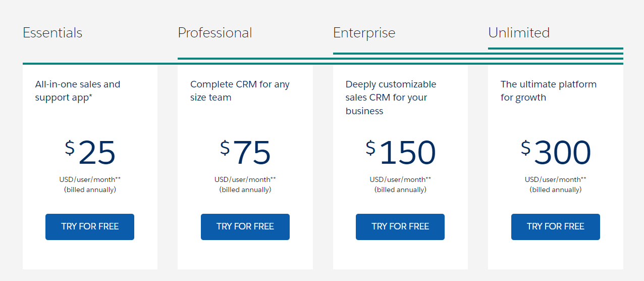Click billed annually note under $75
644x281 pixels.
pos(245,190)
